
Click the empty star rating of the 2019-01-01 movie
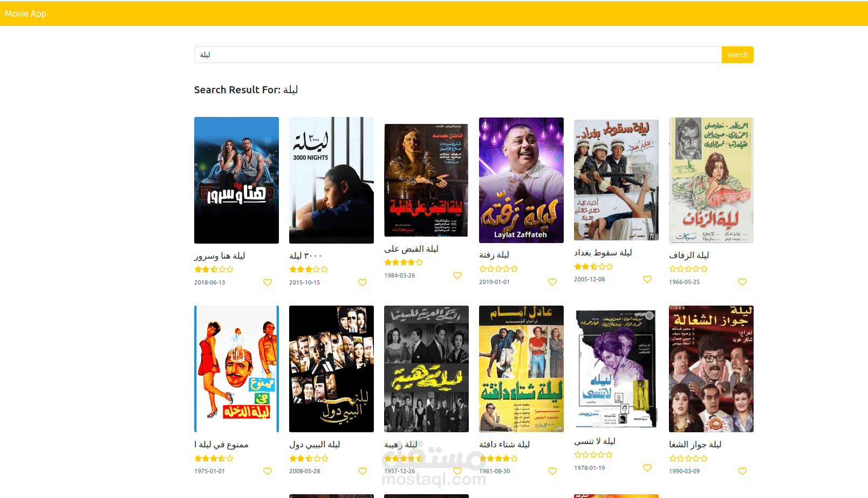[x=498, y=269]
